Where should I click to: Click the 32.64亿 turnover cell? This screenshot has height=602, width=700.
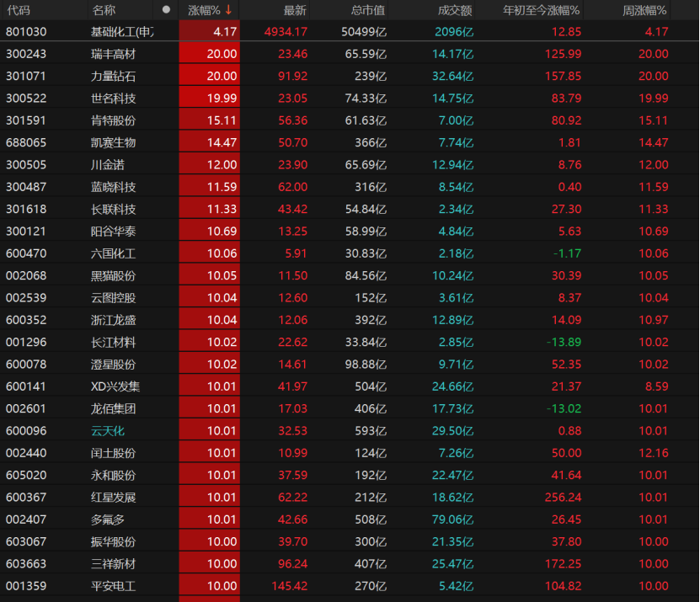click(452, 76)
